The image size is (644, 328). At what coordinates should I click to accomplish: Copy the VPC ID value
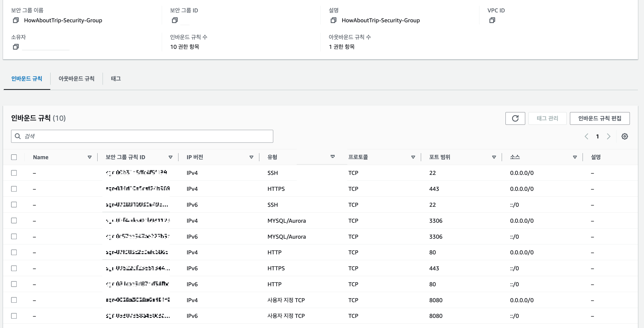pos(492,20)
